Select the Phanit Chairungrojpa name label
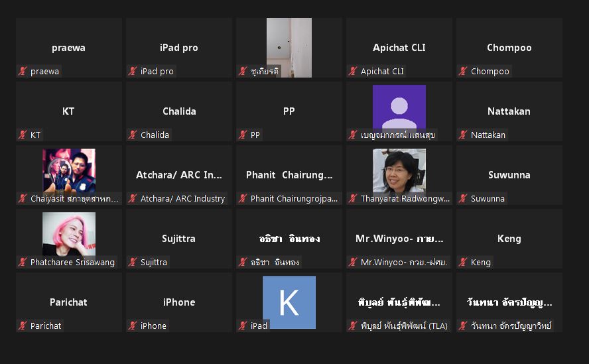The image size is (589, 364). point(294,198)
